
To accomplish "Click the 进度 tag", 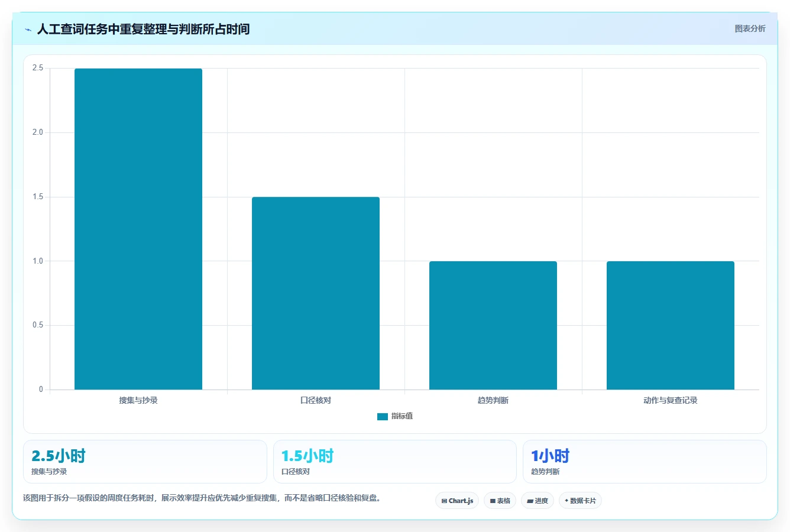I will point(538,501).
